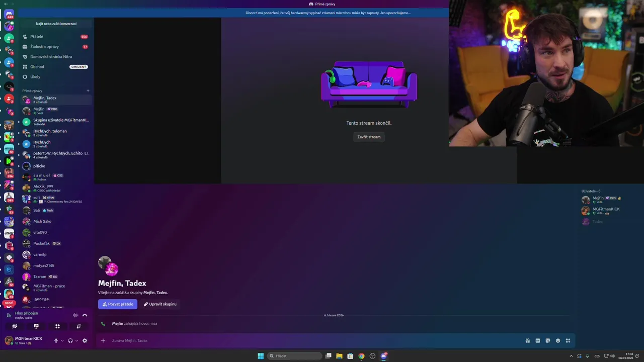Click microphone warning banner notice
This screenshot has height=362, width=644.
pyautogui.click(x=328, y=13)
